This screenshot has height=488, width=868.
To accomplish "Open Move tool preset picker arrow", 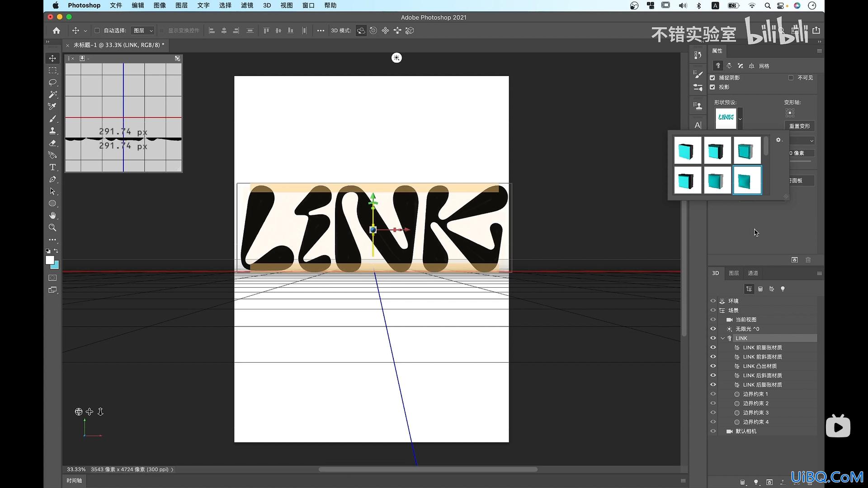I will click(85, 31).
